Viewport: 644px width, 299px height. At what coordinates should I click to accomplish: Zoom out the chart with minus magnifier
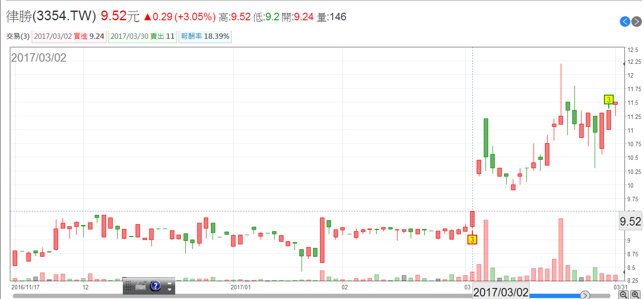[624, 295]
